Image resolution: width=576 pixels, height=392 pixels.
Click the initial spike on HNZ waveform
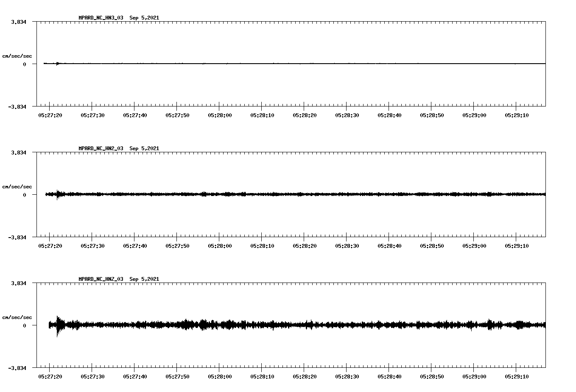tap(58, 326)
